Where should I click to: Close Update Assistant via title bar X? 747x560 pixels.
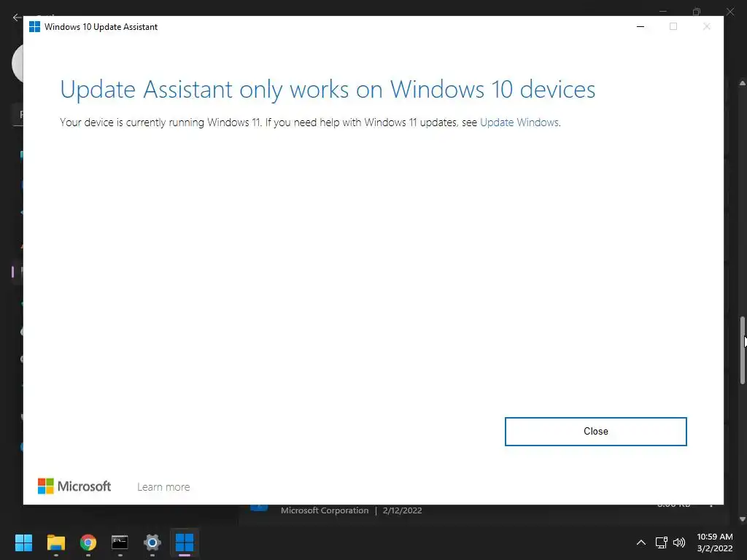[x=706, y=27]
